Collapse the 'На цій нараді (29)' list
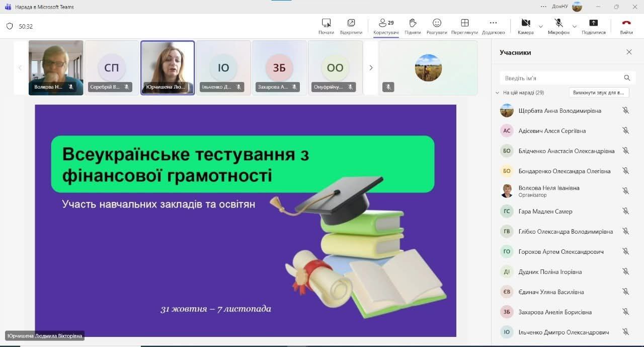This screenshot has height=347, width=644. (x=498, y=93)
